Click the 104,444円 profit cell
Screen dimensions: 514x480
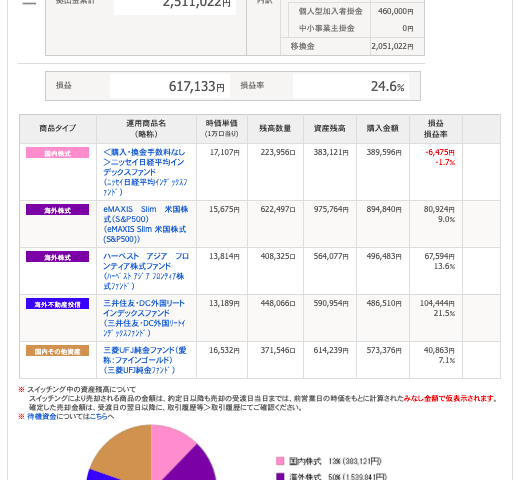pos(437,303)
